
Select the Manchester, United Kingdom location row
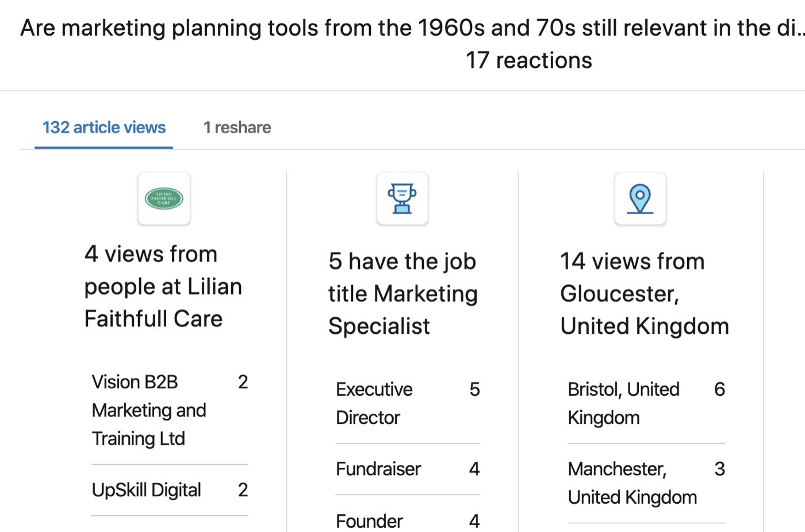[x=646, y=483]
